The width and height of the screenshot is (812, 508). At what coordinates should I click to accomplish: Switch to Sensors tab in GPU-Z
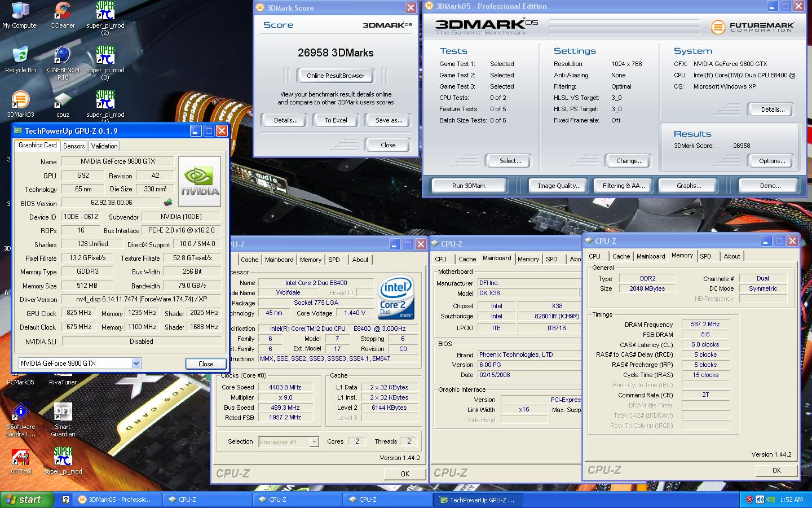pos(74,146)
